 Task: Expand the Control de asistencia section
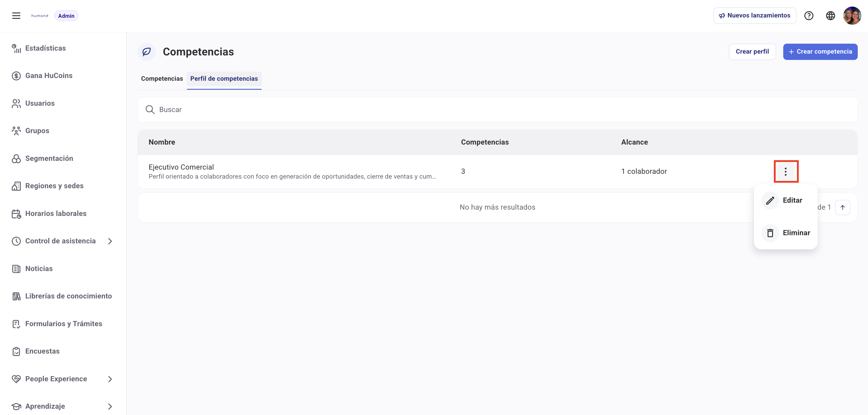110,241
